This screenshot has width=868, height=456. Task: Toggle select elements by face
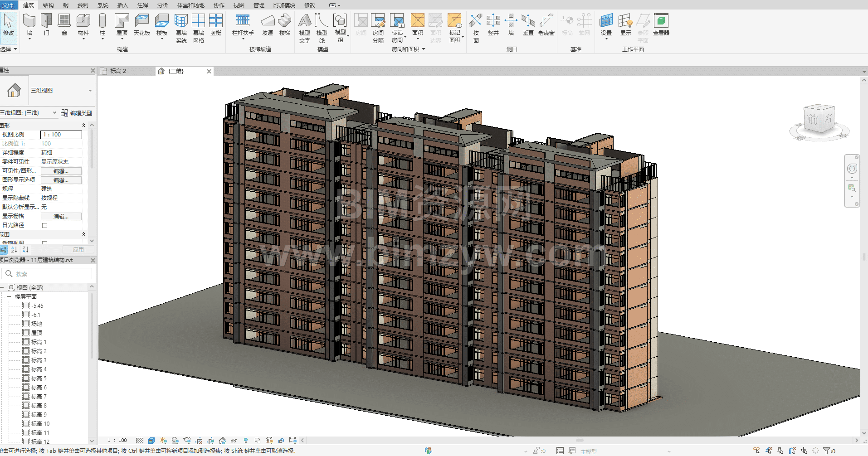pyautogui.click(x=792, y=451)
